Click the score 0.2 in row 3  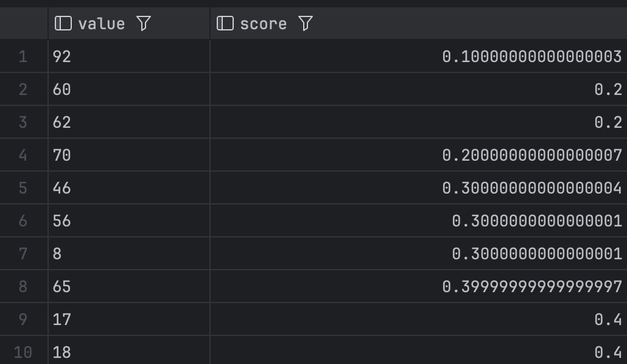point(419,122)
